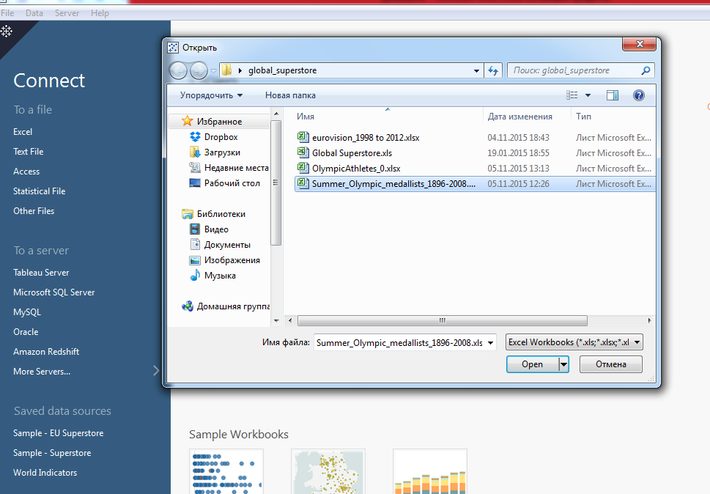The image size is (710, 494).
Task: Expand the file name history dropdown
Action: tap(490, 343)
